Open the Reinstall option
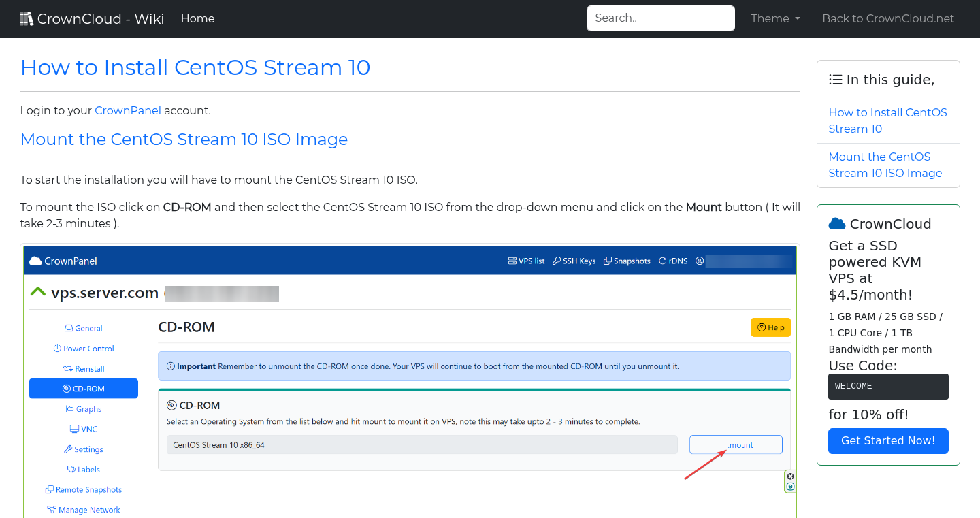The image size is (980, 518). click(x=84, y=368)
